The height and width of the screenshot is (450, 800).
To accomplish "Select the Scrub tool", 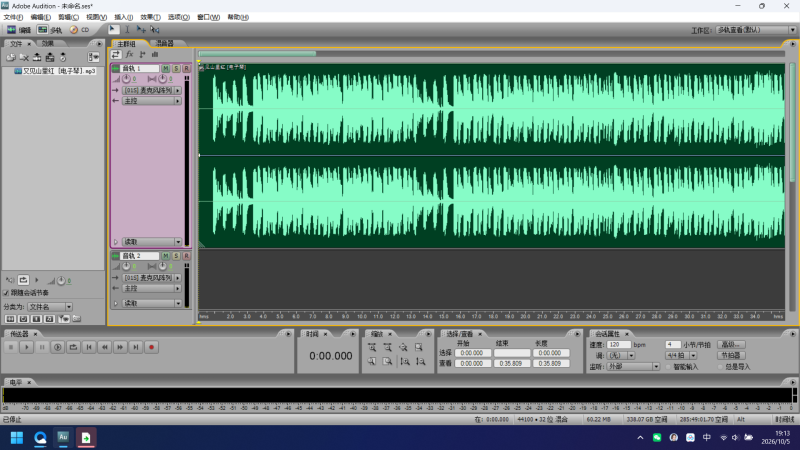I will tap(155, 30).
